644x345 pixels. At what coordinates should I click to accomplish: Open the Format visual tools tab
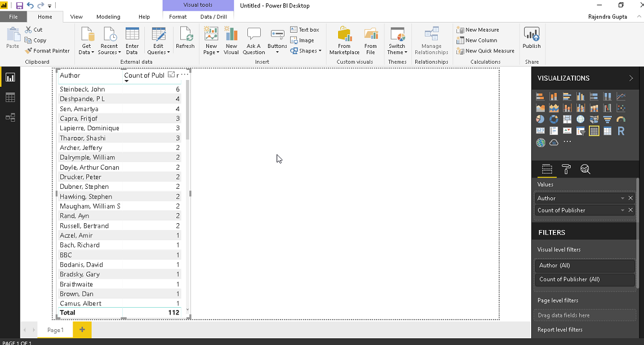[x=178, y=17]
